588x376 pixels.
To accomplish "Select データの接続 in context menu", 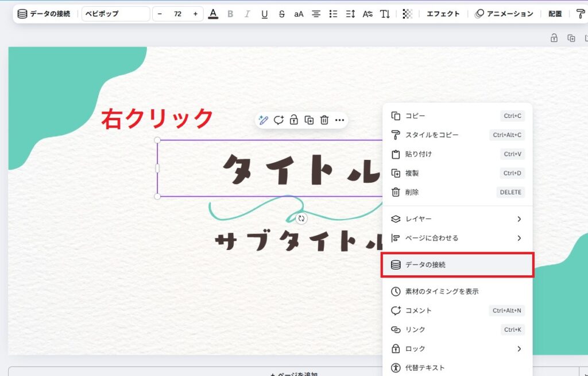I will (458, 265).
